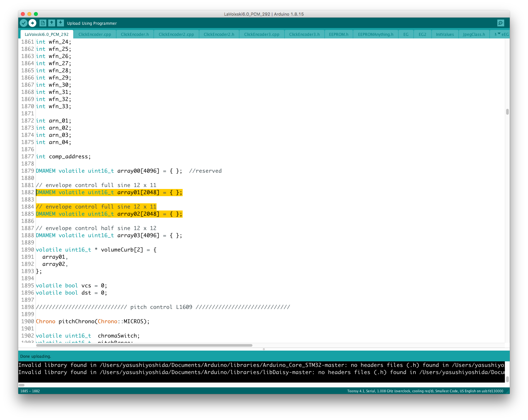Click highlighted array02[2048] line

point(109,214)
